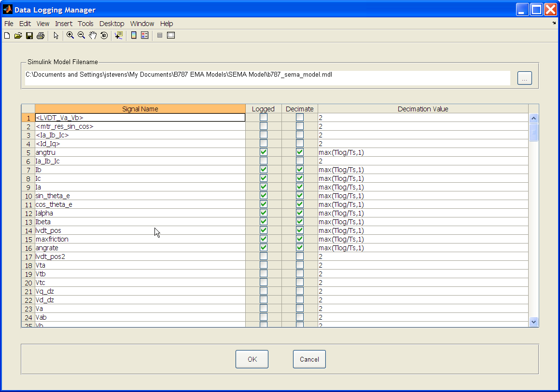Click the Data Cursor toolbar icon
The image size is (560, 392).
pyautogui.click(x=119, y=35)
